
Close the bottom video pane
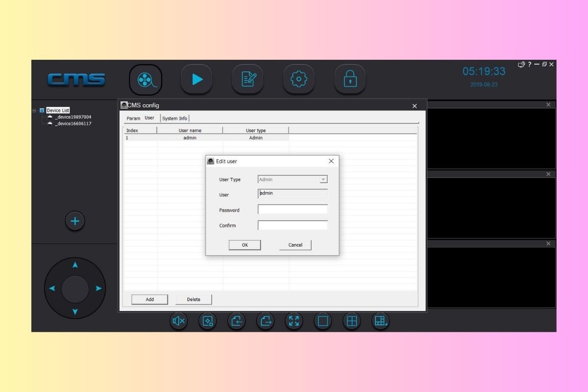[x=548, y=244]
